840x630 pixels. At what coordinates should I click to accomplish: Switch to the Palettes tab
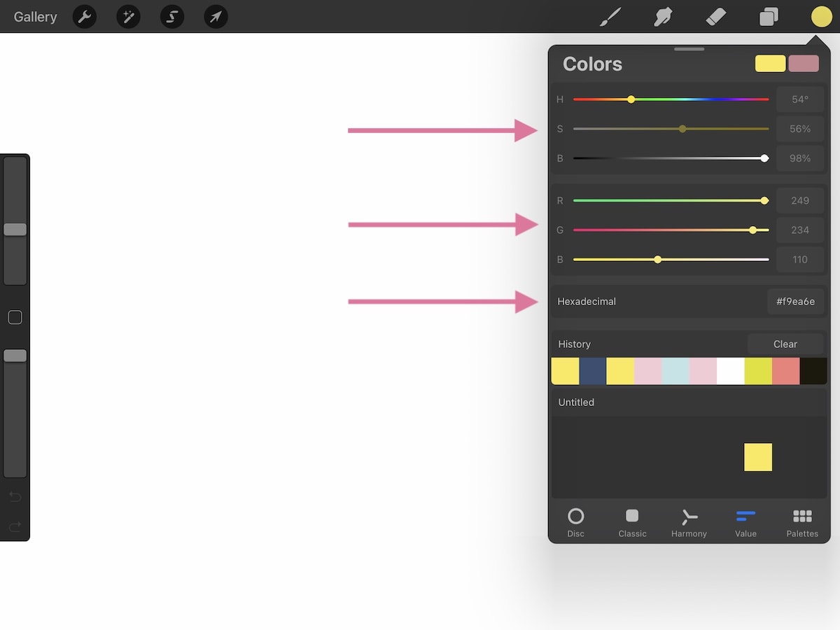pos(802,523)
